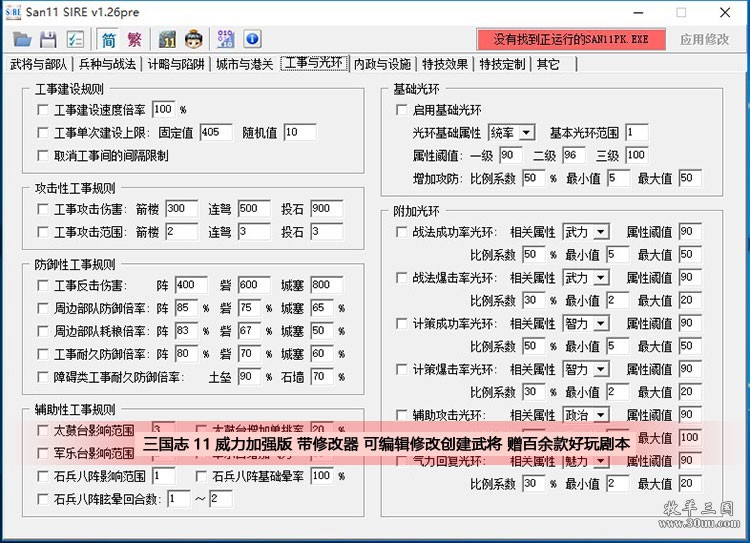
Task: Click the San11 game icon
Action: (x=167, y=39)
